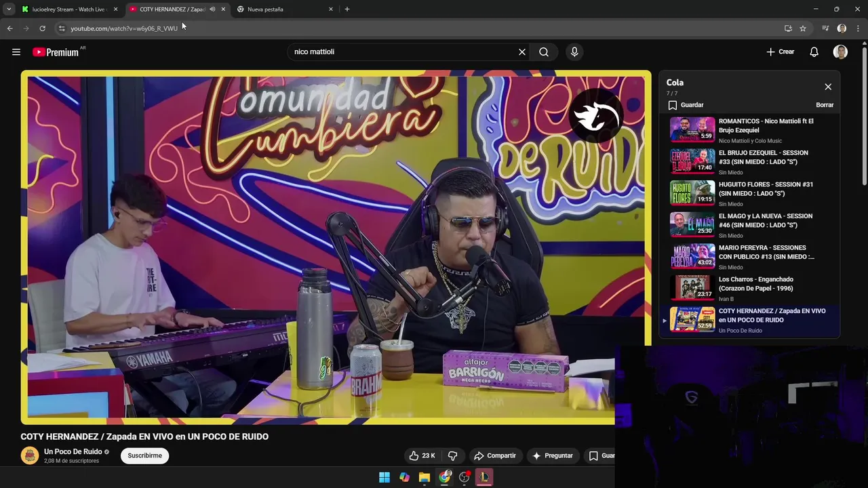This screenshot has height=488, width=868.
Task: Play EL BRUJO EZEQUIEL - SESSION #33 in queue
Action: [750, 161]
